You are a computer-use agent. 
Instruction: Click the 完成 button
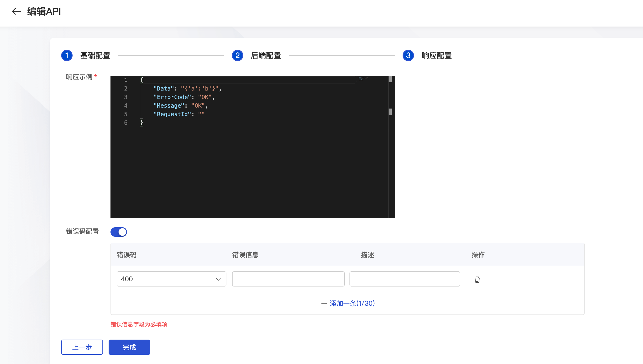129,347
